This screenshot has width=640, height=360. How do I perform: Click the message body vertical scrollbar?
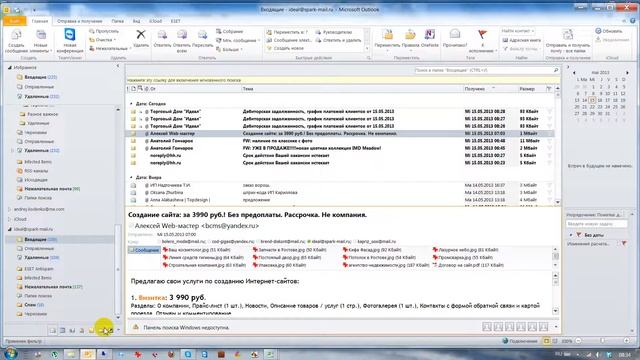coord(556,293)
